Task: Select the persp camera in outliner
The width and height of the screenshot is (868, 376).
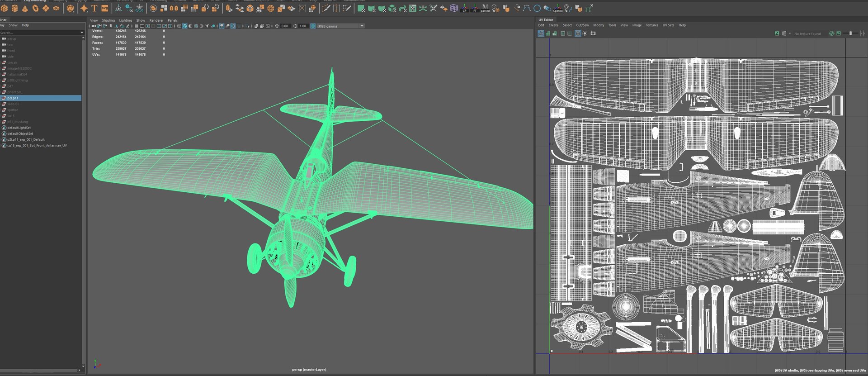Action: click(11, 39)
